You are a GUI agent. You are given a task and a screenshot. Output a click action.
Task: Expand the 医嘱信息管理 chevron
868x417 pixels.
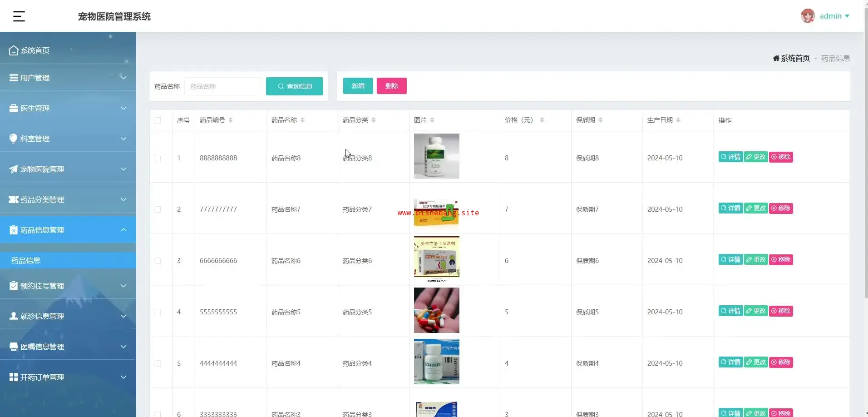[123, 347]
